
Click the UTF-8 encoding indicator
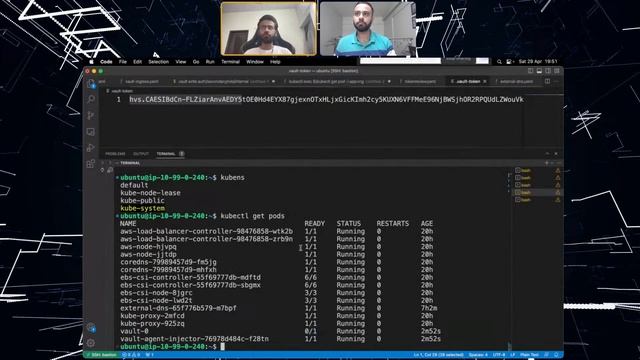[498, 355]
